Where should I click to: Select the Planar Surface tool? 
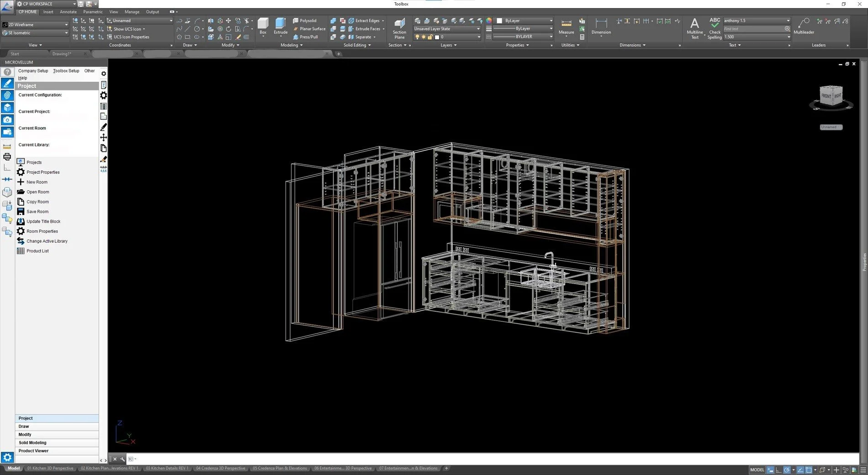tap(309, 29)
